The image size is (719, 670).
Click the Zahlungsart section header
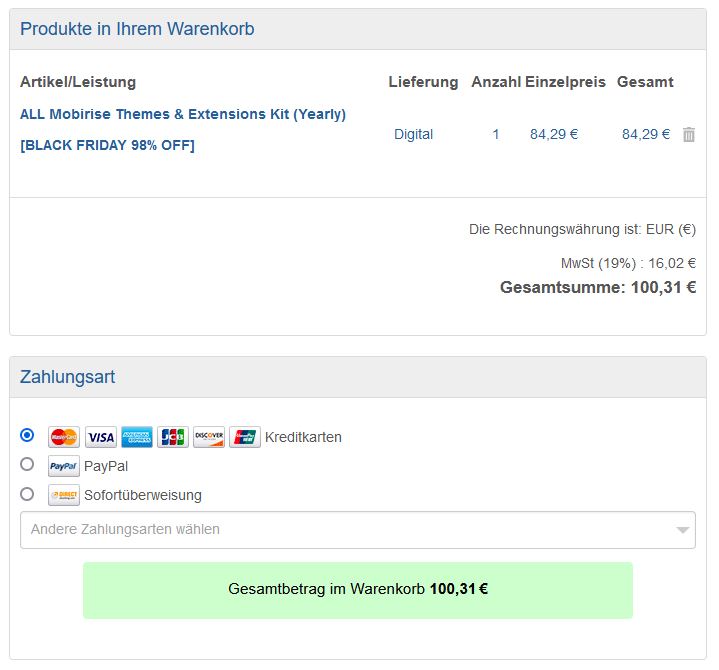pos(67,377)
